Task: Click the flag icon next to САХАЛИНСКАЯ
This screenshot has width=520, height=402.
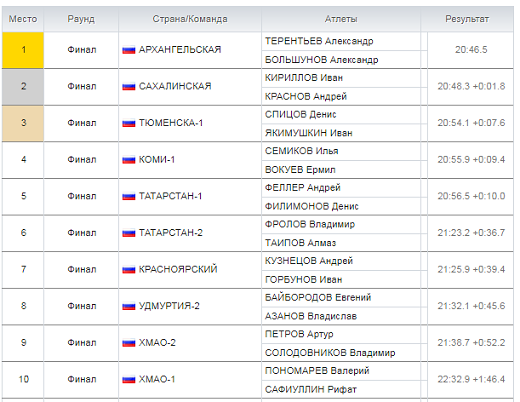Action: [x=129, y=87]
